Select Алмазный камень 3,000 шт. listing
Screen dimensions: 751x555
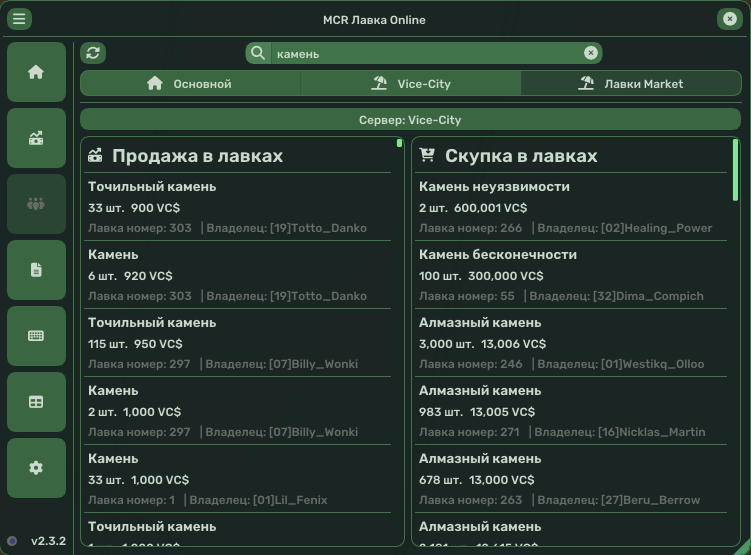573,343
